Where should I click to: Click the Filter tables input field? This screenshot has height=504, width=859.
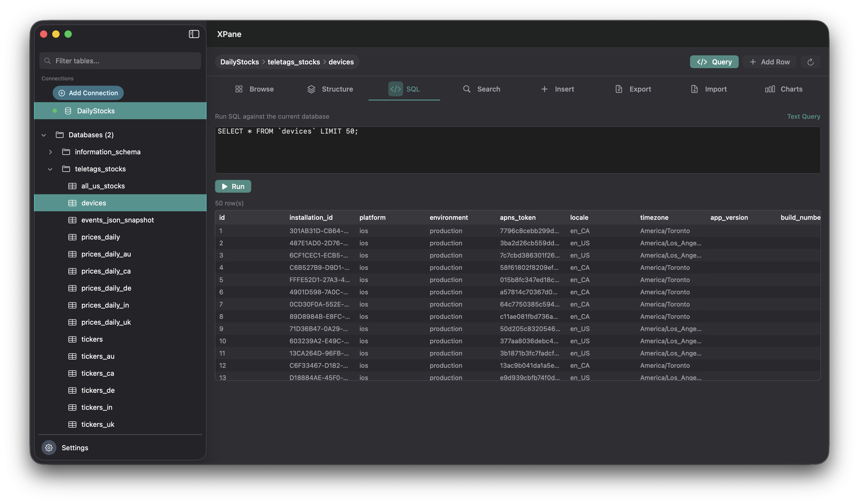pyautogui.click(x=120, y=61)
